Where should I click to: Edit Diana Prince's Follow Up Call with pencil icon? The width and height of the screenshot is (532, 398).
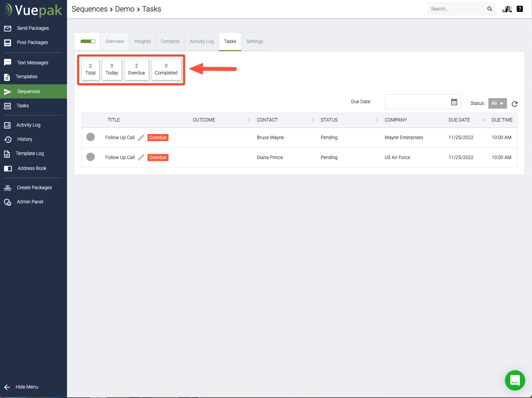pos(141,158)
